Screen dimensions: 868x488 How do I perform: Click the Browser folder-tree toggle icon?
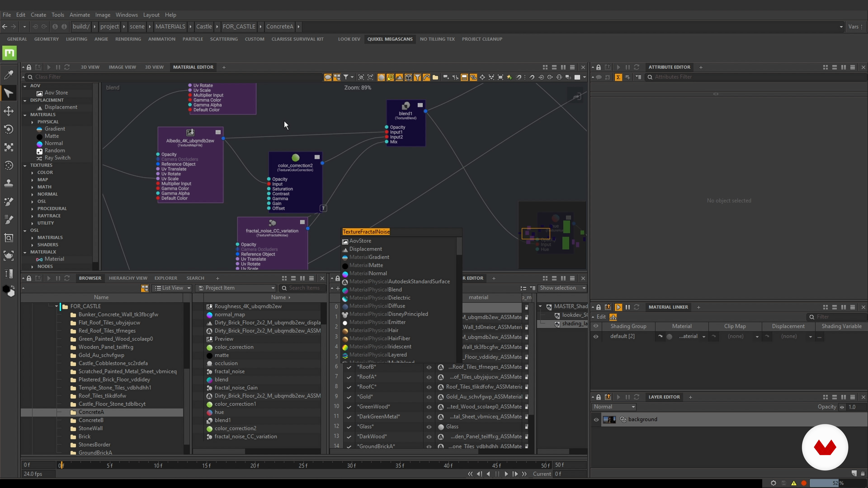pos(145,288)
